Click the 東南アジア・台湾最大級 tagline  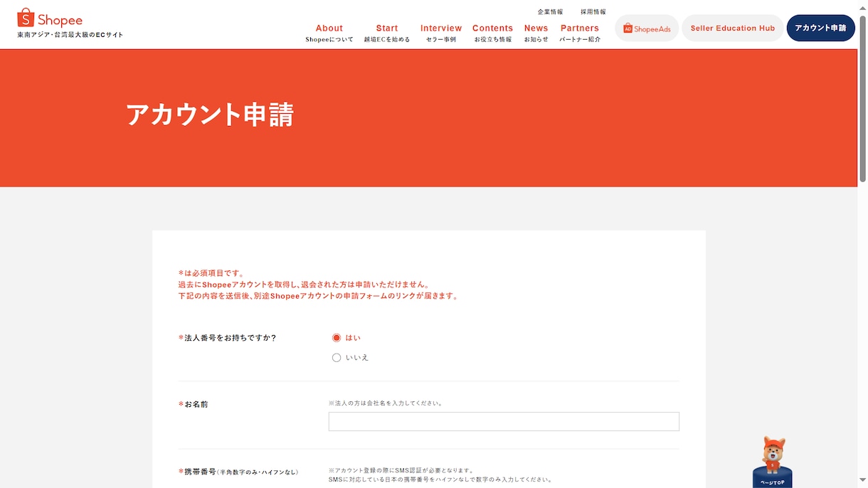(x=70, y=35)
